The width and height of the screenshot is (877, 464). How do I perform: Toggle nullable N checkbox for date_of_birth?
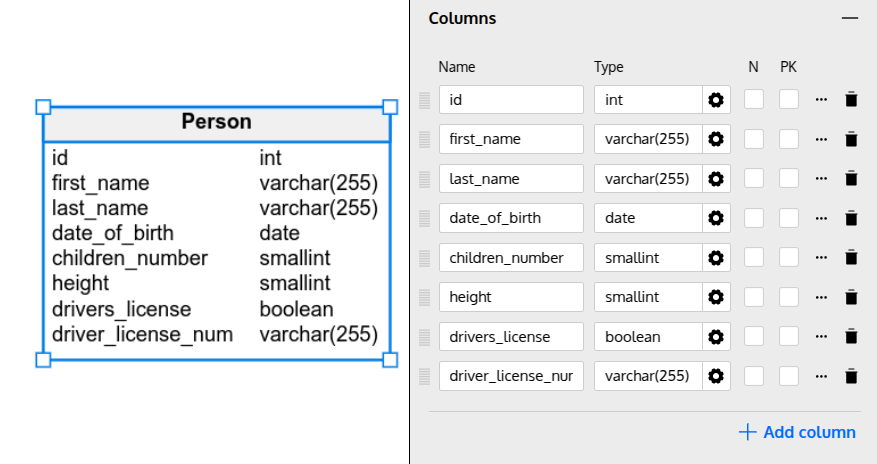754,218
